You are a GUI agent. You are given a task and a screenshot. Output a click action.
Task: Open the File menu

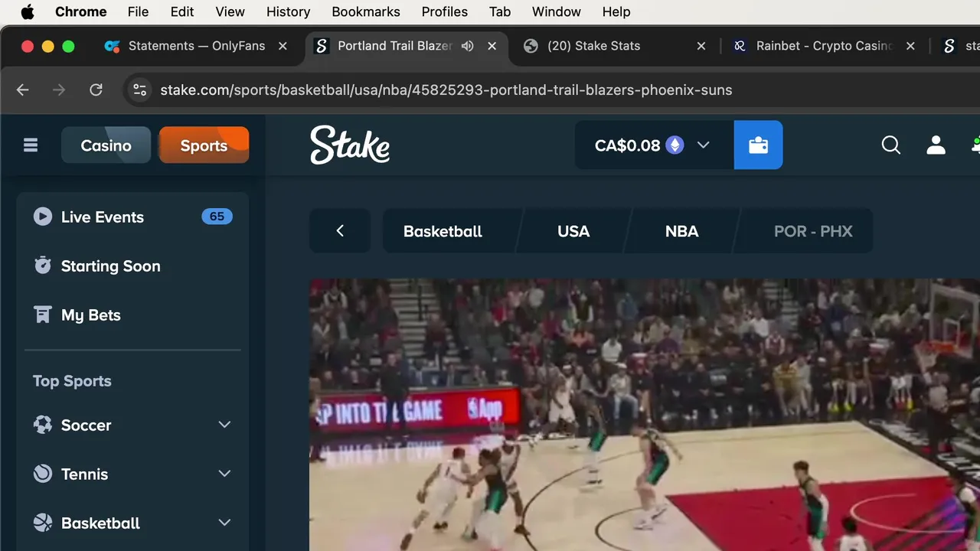139,11
